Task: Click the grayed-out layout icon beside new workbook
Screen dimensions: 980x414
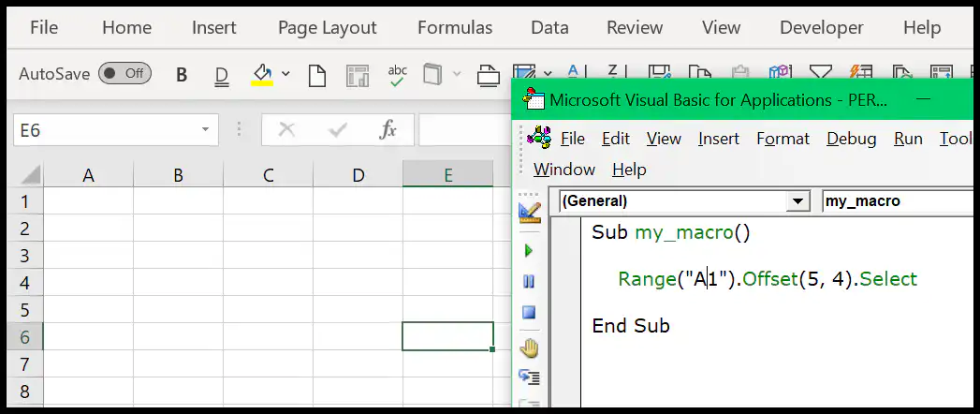Action: pos(358,75)
